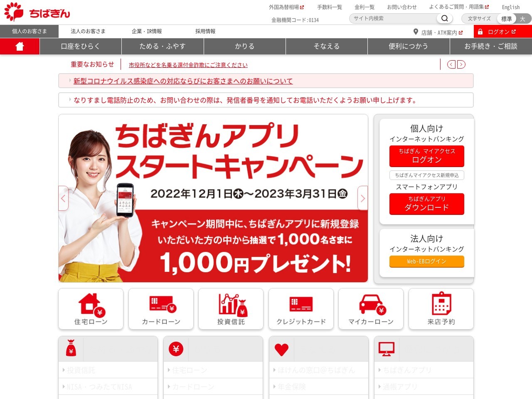Open 金利一覧 link

[x=365, y=7]
